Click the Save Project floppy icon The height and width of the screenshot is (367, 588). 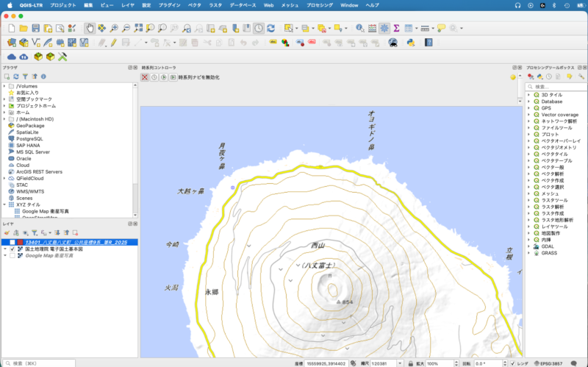pos(35,28)
